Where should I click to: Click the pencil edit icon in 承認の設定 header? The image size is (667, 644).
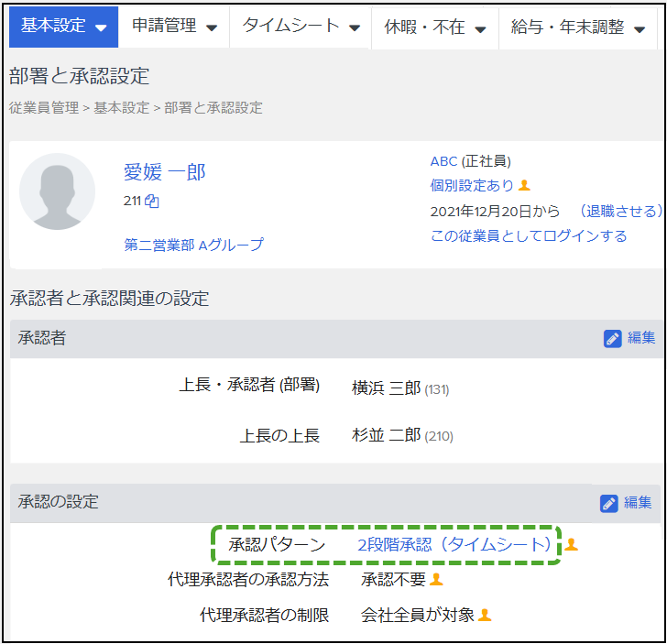(609, 503)
